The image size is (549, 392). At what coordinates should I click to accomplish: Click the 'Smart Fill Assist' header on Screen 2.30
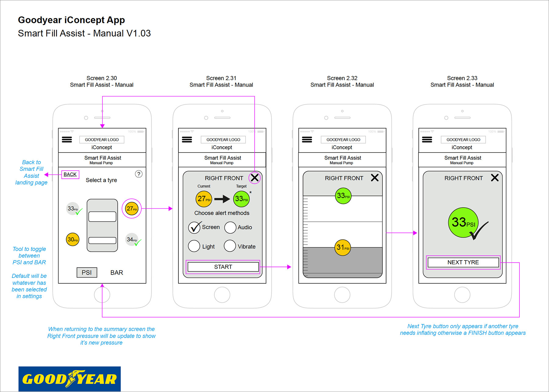click(103, 158)
